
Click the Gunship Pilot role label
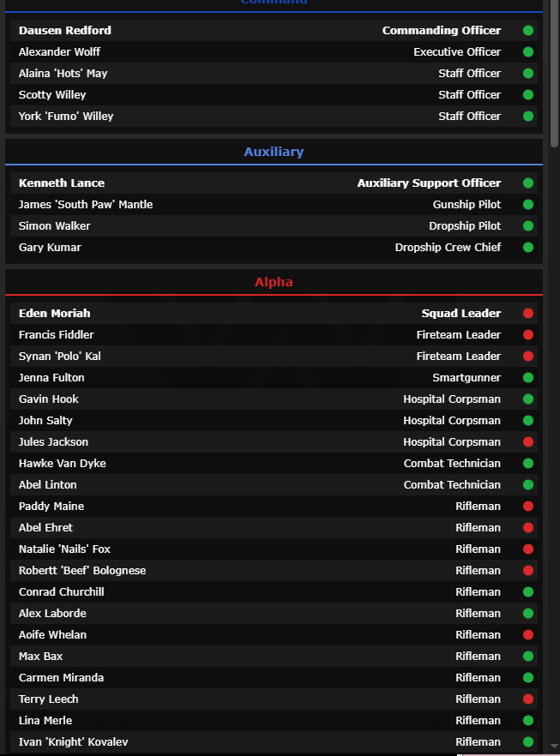(x=467, y=205)
